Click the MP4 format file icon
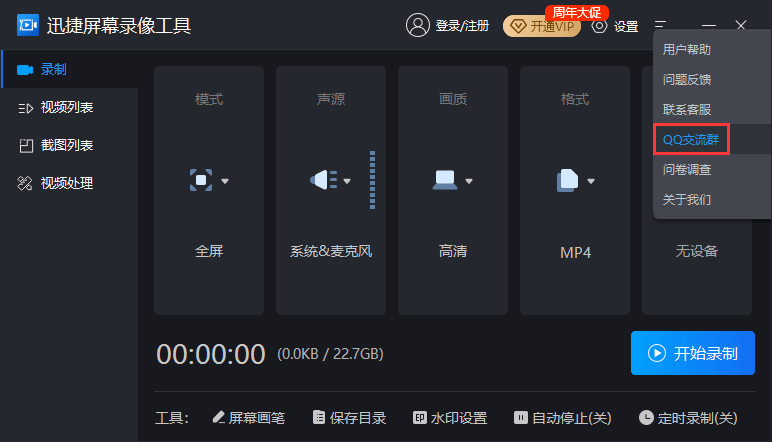Image resolution: width=772 pixels, height=442 pixels. [567, 180]
